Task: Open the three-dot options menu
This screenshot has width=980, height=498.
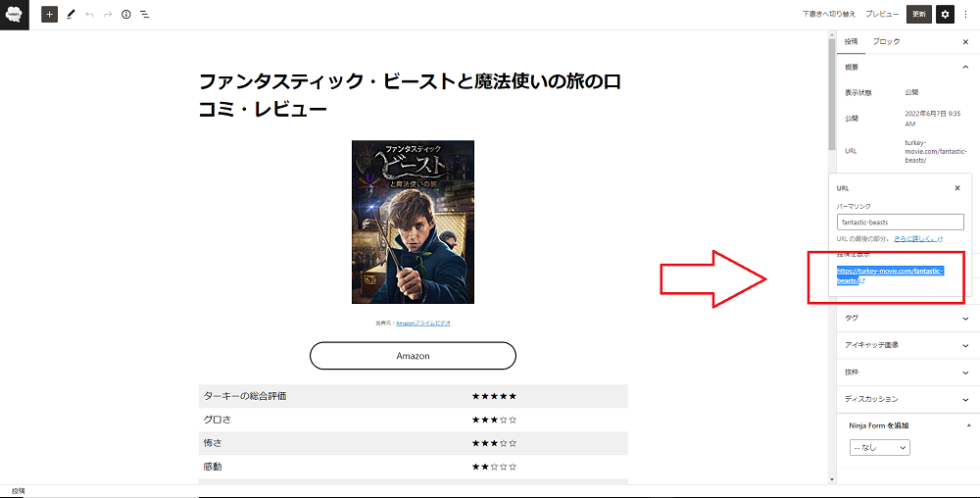Action: 965,14
